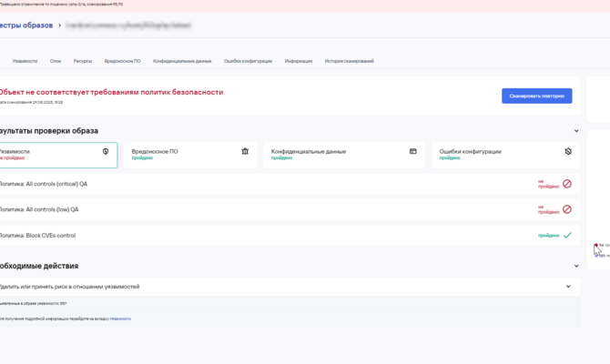
Task: Click не пройдено status for critical QA policy
Action: tap(548, 184)
